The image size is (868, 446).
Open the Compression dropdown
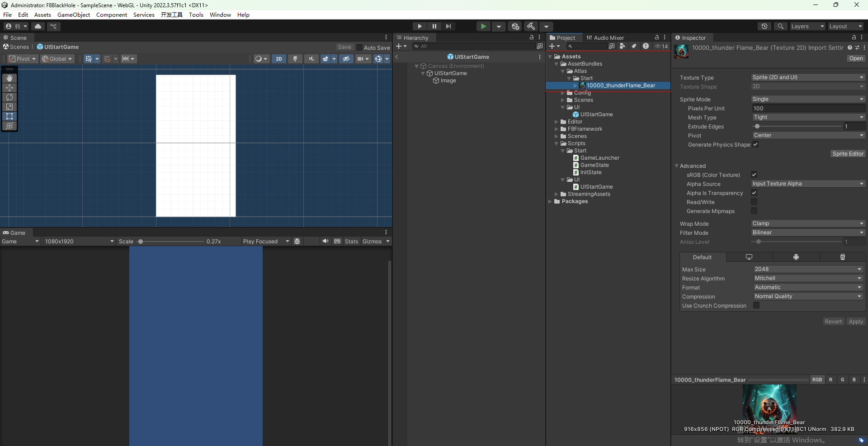tap(807, 296)
